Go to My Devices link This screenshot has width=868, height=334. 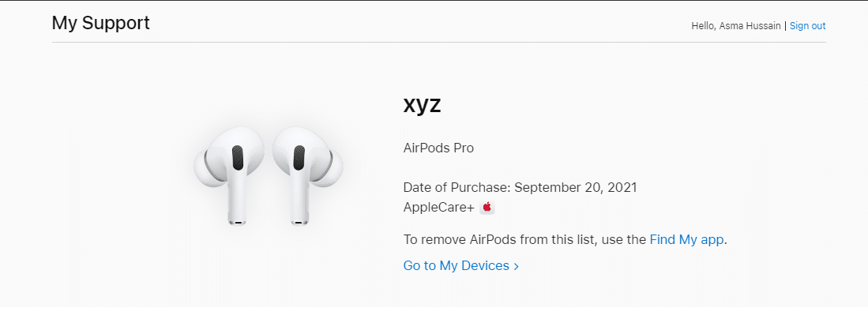pyautogui.click(x=456, y=266)
